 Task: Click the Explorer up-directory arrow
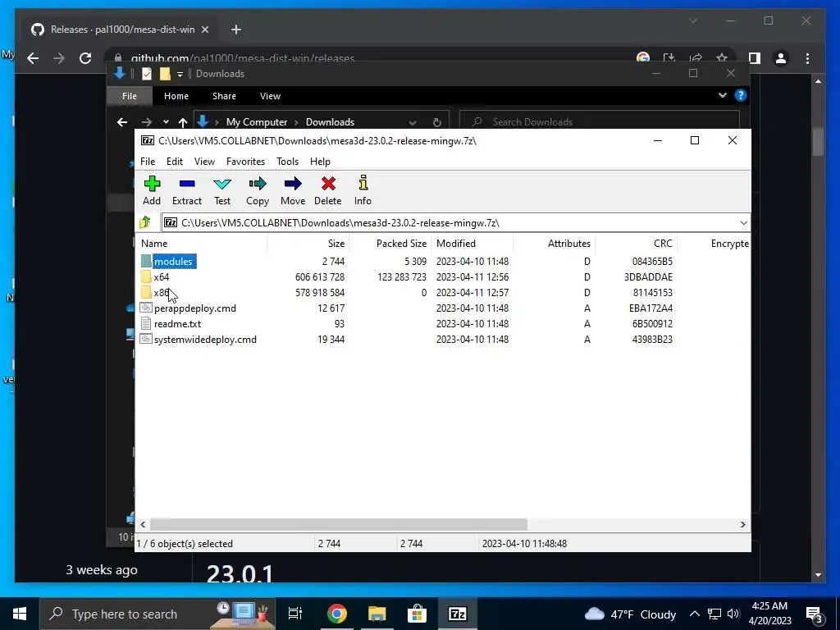coord(183,122)
